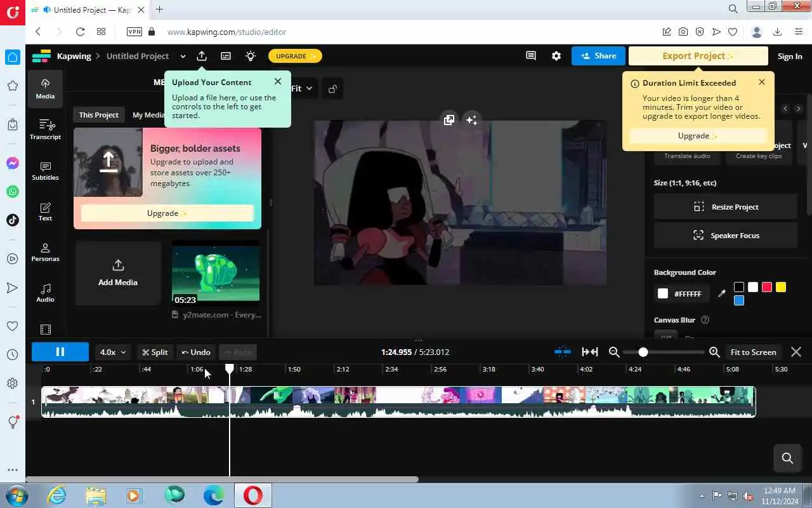Click the AI sparkle icon above the canvas
The width and height of the screenshot is (812, 508).
471,120
